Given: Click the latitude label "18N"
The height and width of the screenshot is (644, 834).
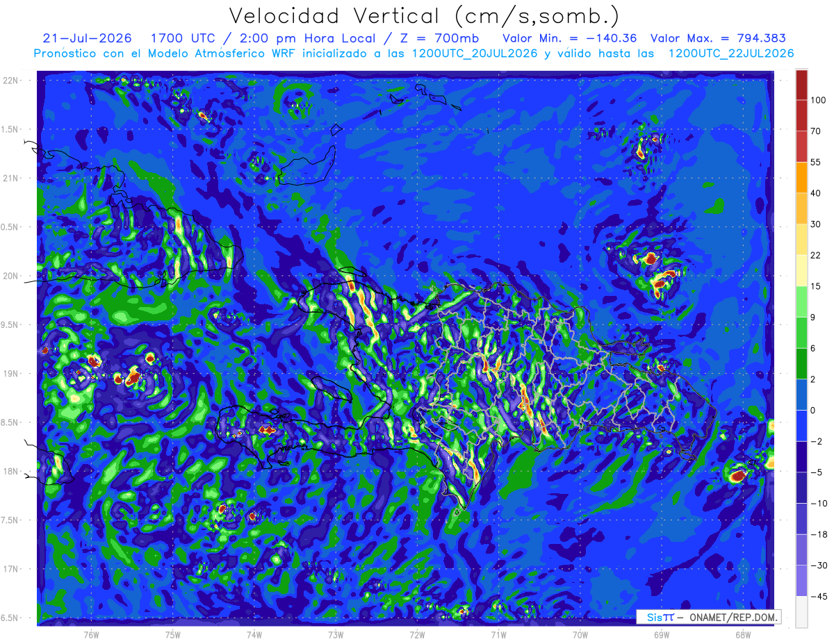Looking at the screenshot, I should point(11,471).
